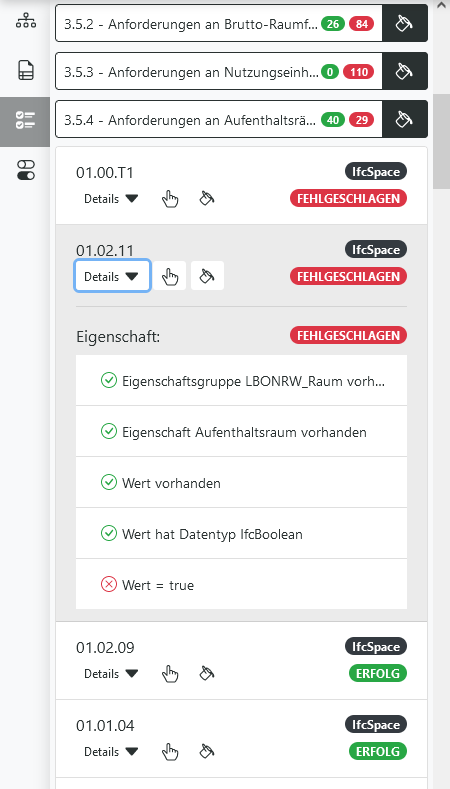Colorize element 01.00.T1 with paint bucket

tap(207, 198)
